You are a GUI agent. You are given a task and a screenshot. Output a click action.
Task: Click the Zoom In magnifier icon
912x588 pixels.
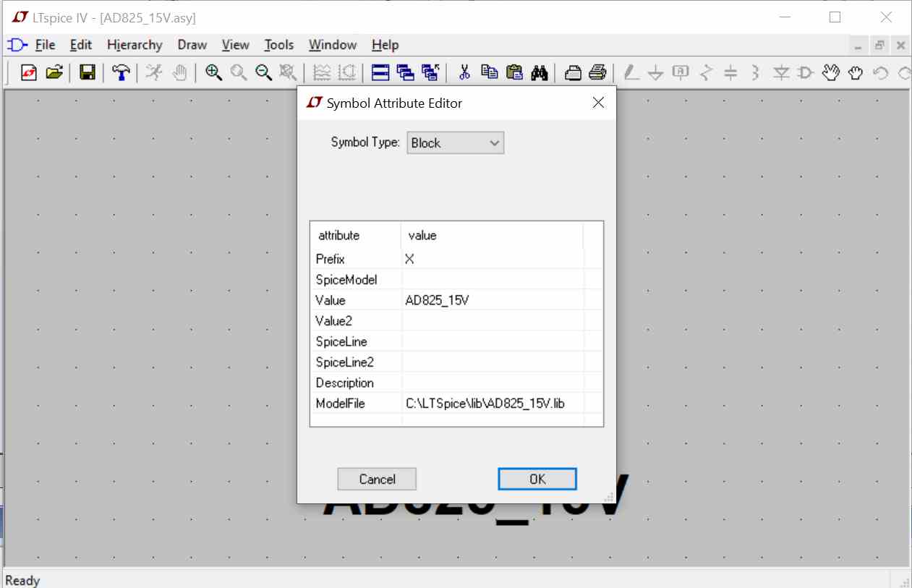[x=213, y=72]
